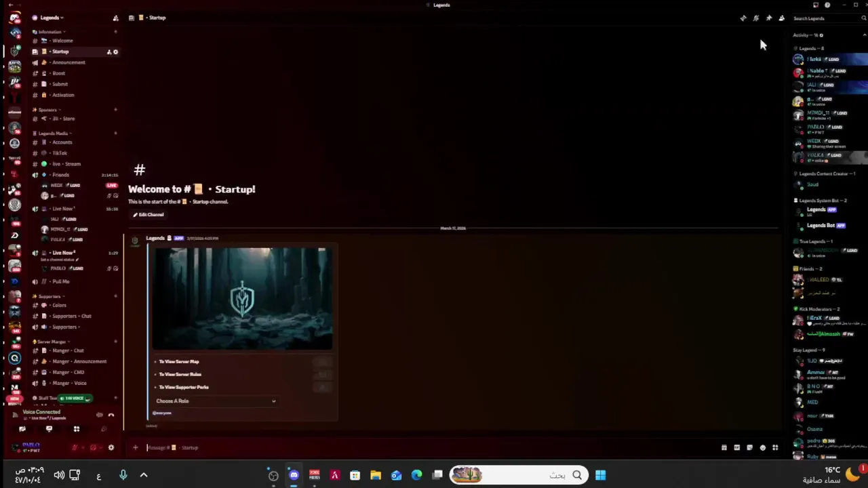
Task: Open Legends server dropdown menu
Action: click(x=53, y=18)
